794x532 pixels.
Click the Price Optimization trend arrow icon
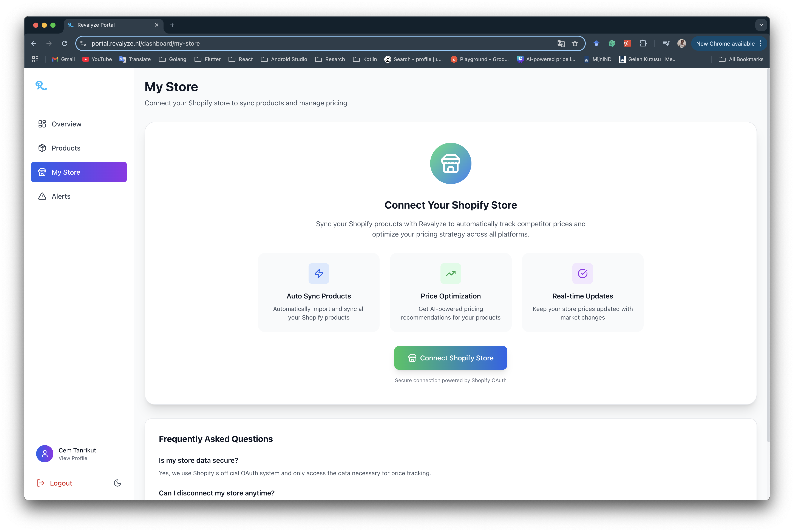(450, 274)
